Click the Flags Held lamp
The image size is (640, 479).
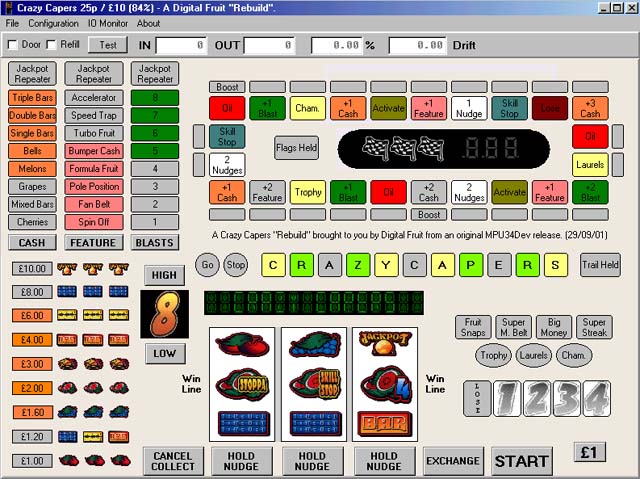coord(296,148)
